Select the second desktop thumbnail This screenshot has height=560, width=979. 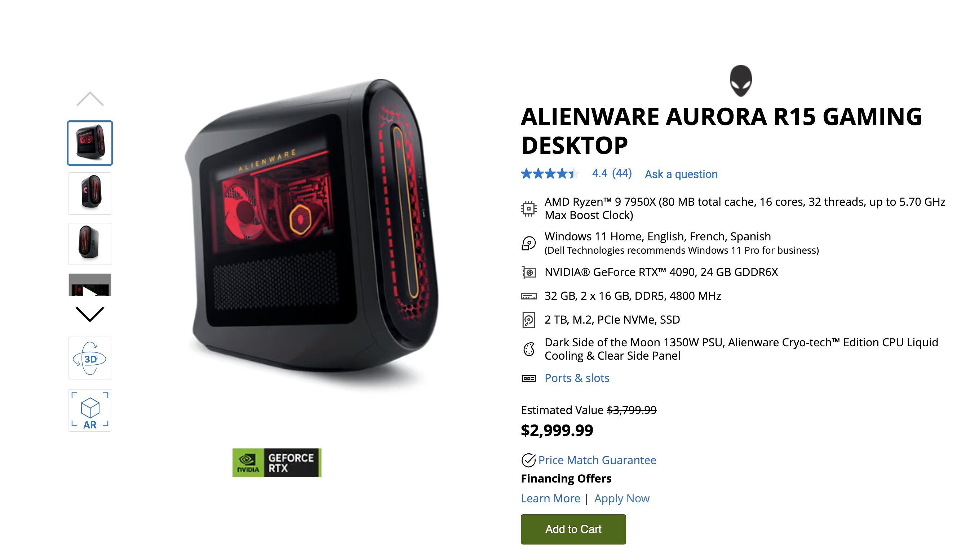[90, 194]
